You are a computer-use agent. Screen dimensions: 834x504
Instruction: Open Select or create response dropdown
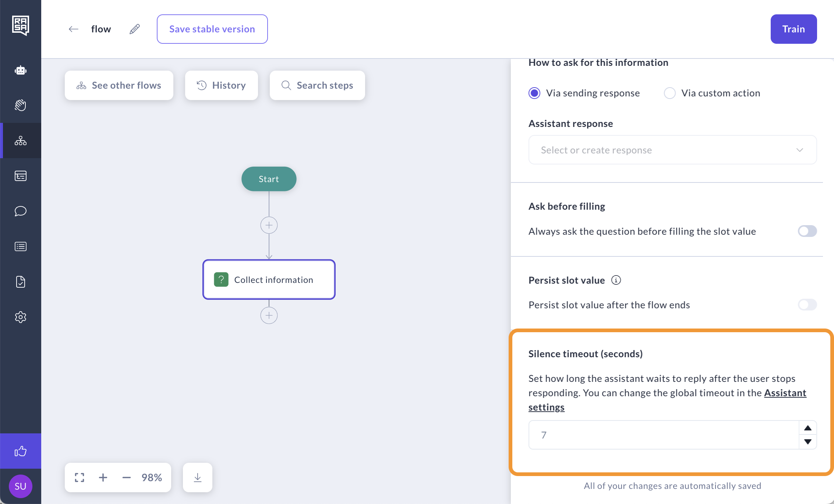tap(672, 150)
